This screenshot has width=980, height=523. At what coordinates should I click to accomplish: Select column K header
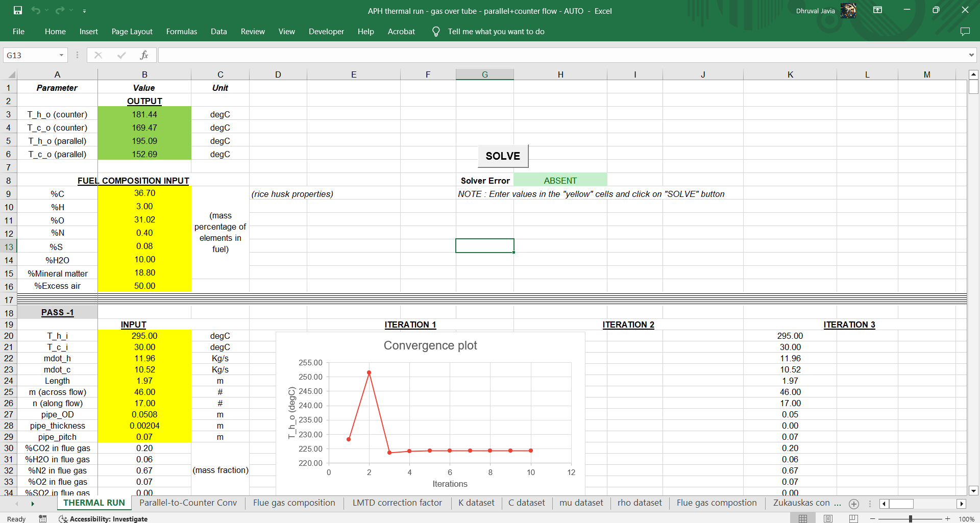point(790,74)
